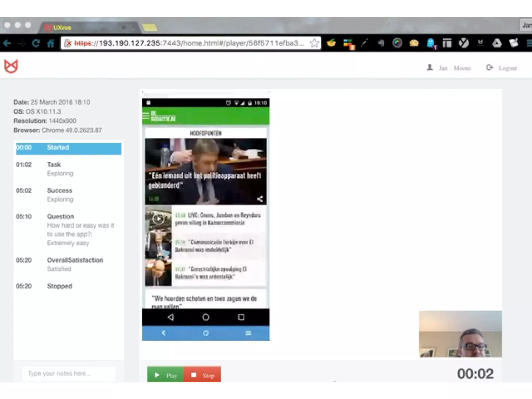Click the webcam video thumbnail
Viewport: 532px width, 399px height.
pyautogui.click(x=460, y=334)
